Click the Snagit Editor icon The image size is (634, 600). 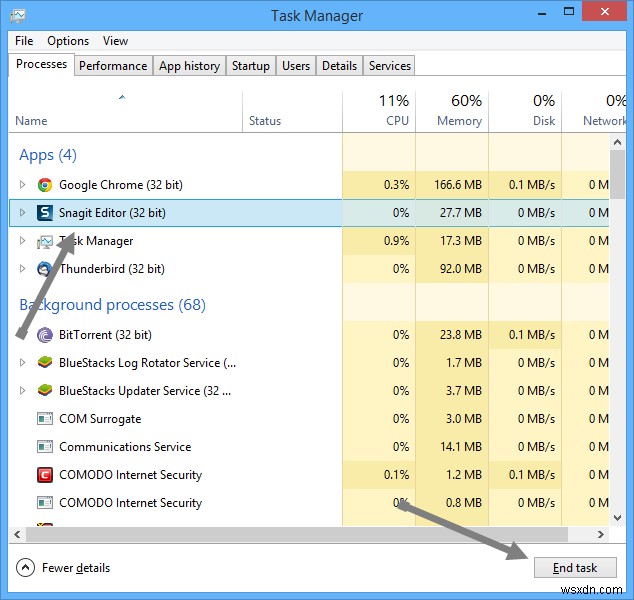[x=45, y=213]
